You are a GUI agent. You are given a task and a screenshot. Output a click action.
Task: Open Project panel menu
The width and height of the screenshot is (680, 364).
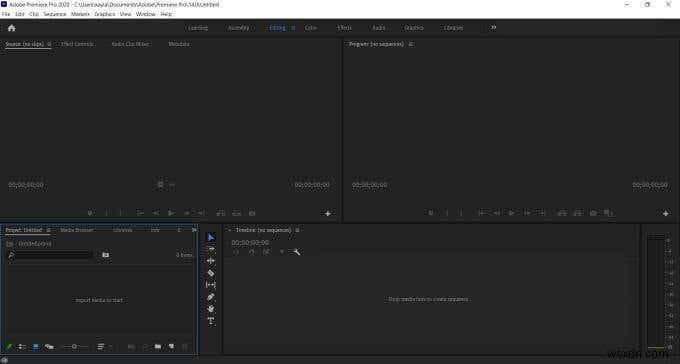[49, 230]
